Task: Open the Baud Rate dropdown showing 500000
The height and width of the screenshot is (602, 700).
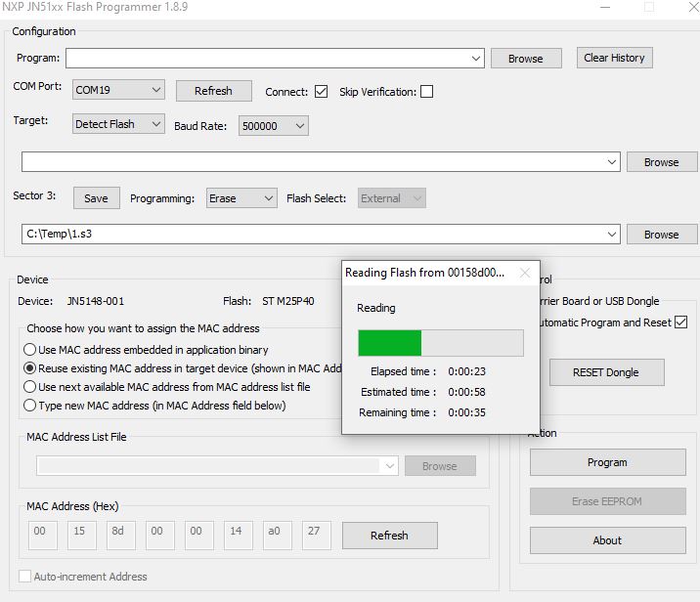Action: tap(273, 126)
